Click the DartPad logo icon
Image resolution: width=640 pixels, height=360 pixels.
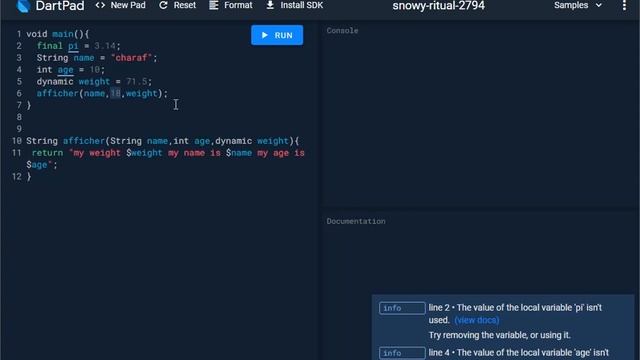click(x=23, y=6)
